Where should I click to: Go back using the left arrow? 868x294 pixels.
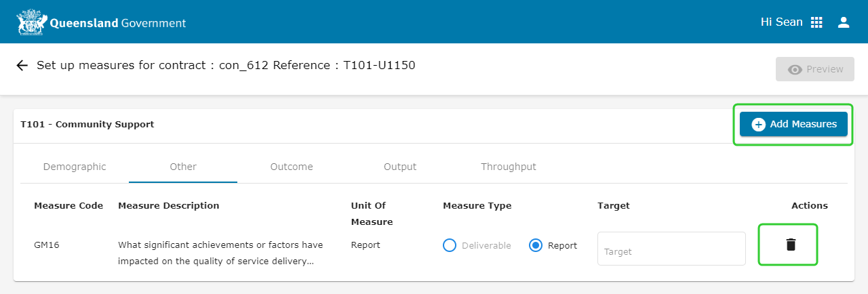[22, 66]
